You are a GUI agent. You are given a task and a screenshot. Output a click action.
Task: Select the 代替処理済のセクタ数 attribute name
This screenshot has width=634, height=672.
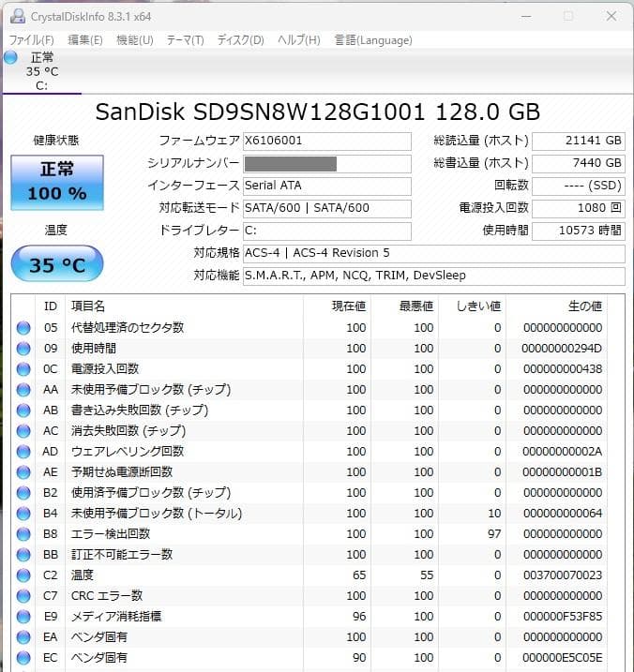click(128, 328)
